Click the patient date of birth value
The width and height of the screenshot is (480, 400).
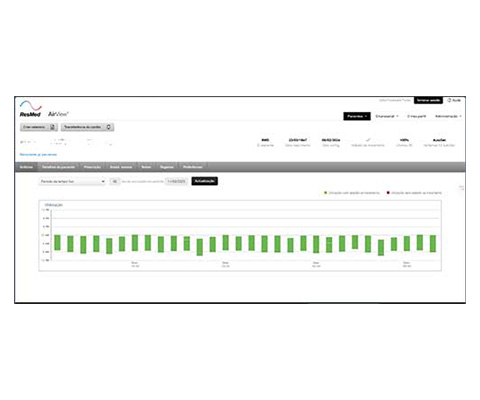298,140
